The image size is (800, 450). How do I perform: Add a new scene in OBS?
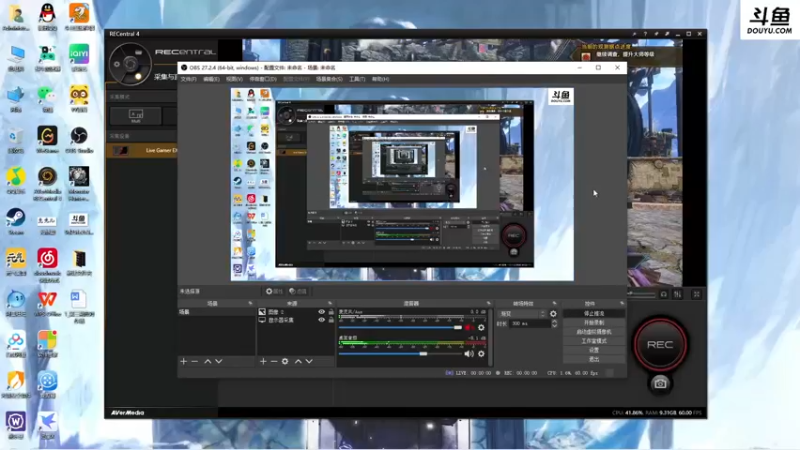(184, 361)
